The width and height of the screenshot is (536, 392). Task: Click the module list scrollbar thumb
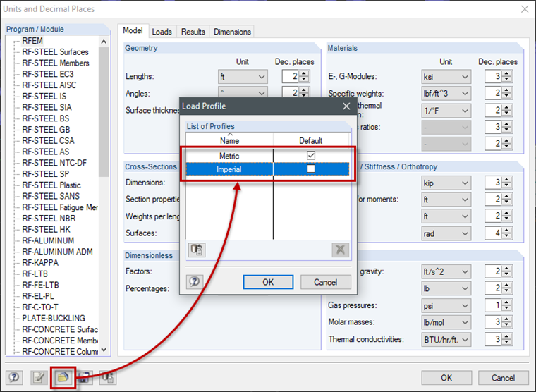104,112
